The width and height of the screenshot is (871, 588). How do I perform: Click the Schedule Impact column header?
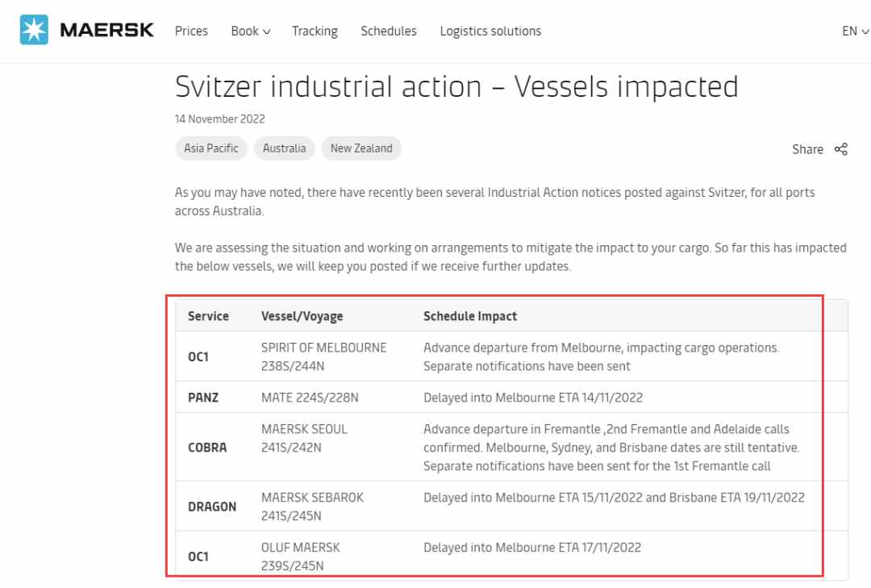point(470,316)
